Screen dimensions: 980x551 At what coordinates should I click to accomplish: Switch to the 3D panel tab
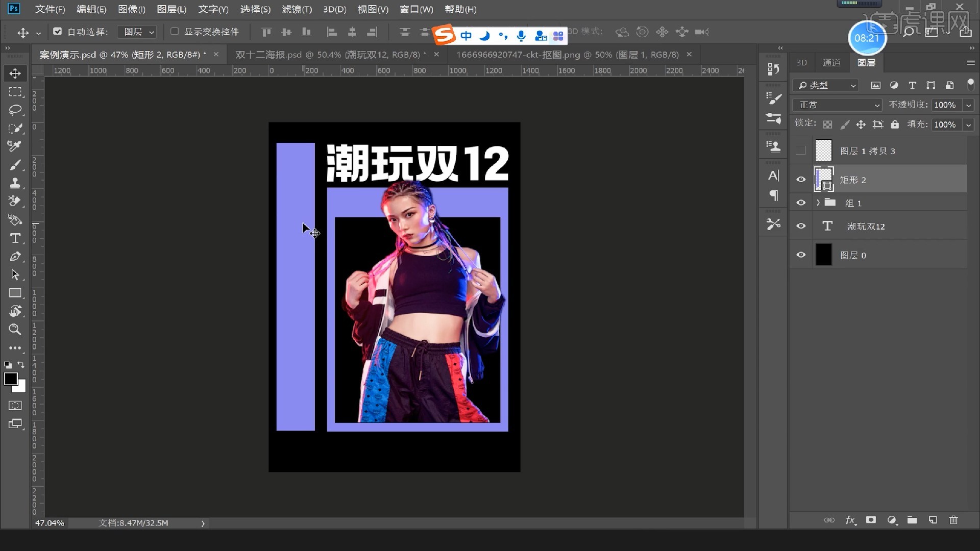point(802,62)
